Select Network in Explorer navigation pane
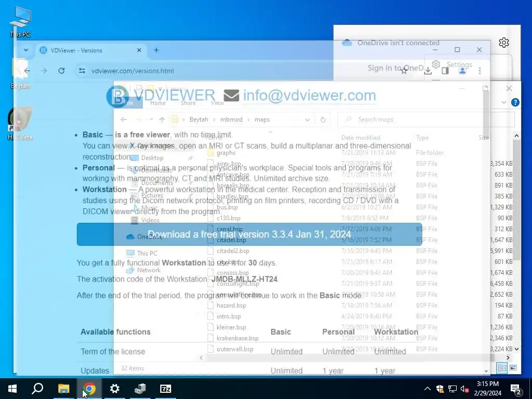Screen dimensions: 532x399 (149, 270)
